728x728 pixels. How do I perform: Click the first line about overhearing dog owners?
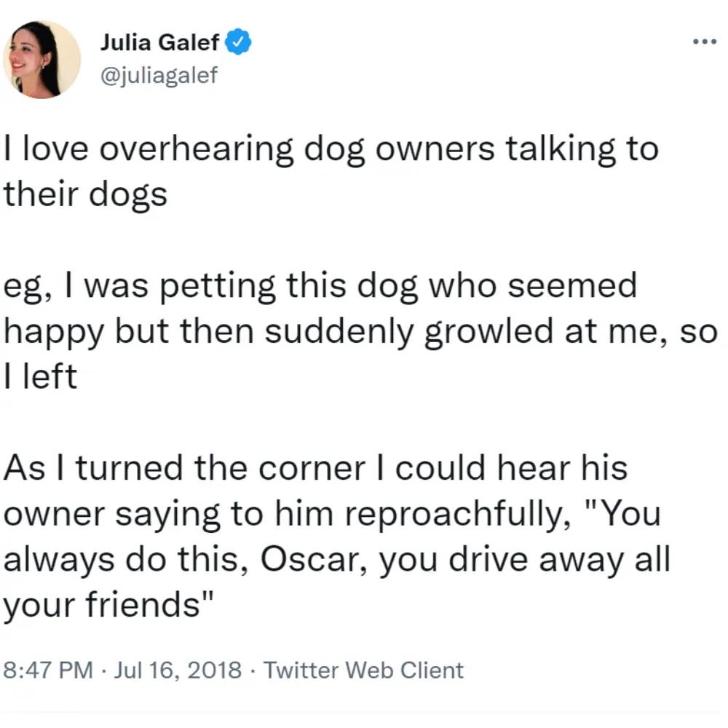pyautogui.click(x=331, y=150)
